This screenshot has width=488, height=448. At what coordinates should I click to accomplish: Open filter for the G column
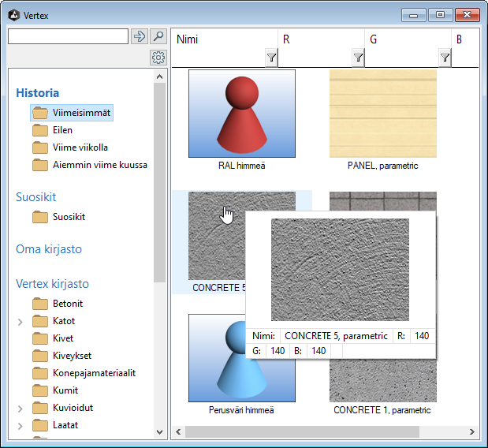point(445,58)
